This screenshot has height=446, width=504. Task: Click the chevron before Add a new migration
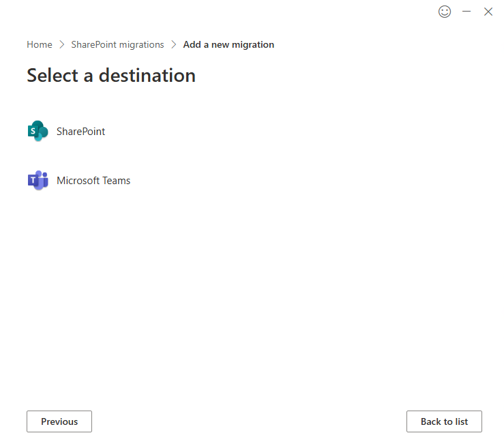pos(174,45)
